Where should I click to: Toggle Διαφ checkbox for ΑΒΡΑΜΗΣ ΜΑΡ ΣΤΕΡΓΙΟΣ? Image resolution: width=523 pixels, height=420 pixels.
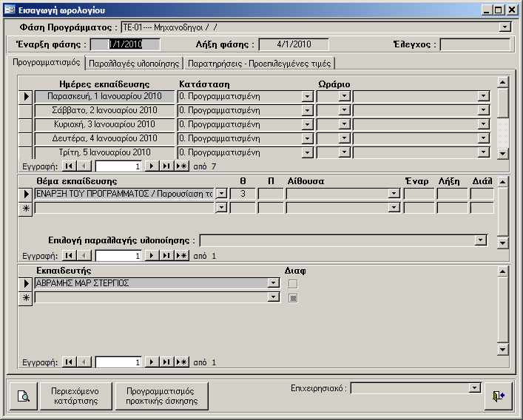[x=293, y=283]
